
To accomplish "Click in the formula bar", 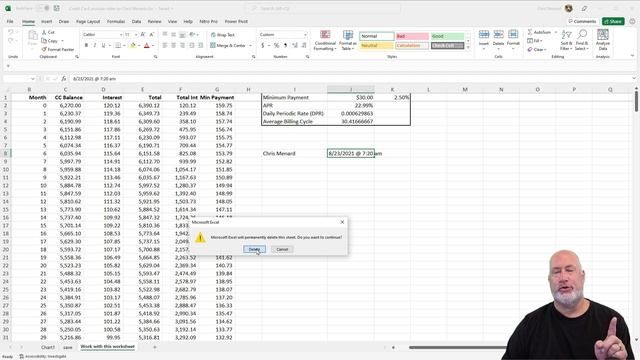I will [x=351, y=78].
